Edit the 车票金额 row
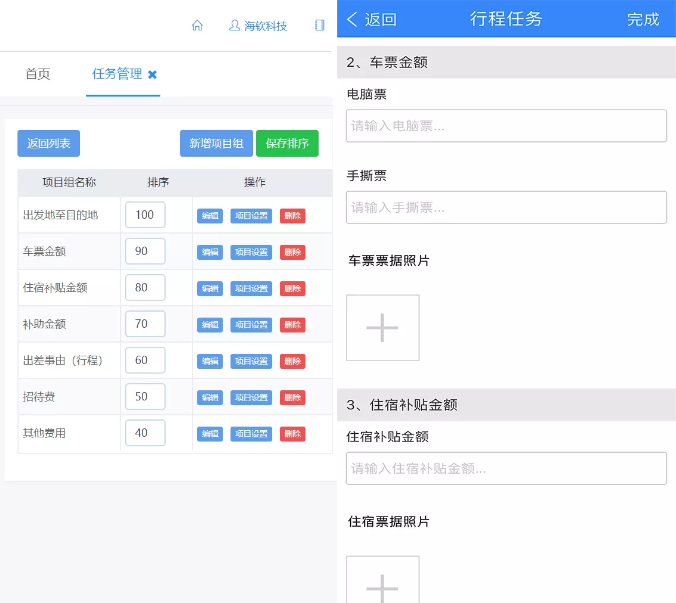The height and width of the screenshot is (603, 676). click(x=210, y=252)
